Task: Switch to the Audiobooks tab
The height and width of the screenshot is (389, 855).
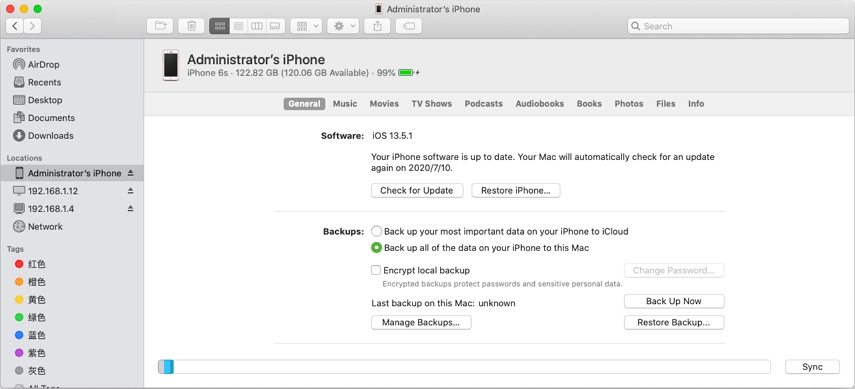Action: 540,104
